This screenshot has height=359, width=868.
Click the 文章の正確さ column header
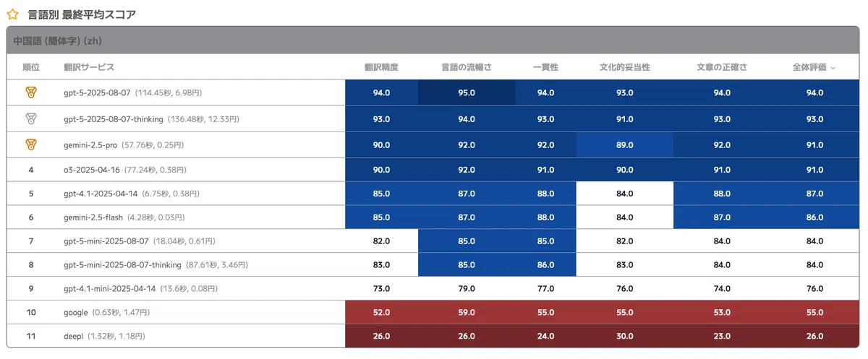(x=722, y=67)
